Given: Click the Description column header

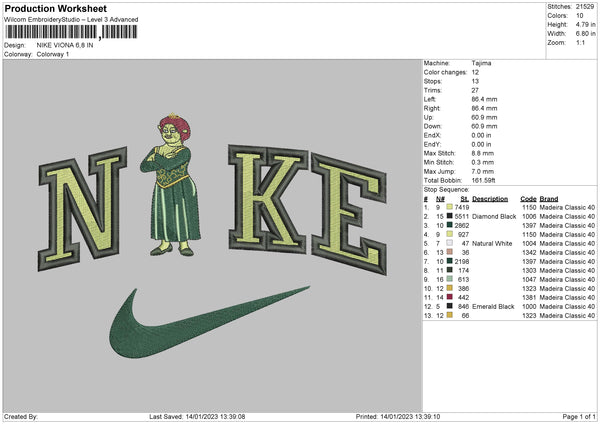Looking at the screenshot, I should point(490,199).
